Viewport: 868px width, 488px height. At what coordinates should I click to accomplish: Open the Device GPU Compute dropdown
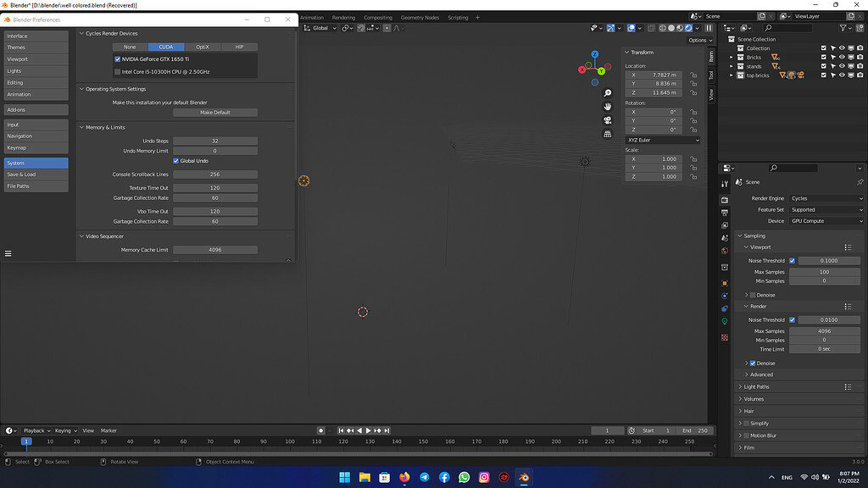(x=826, y=221)
